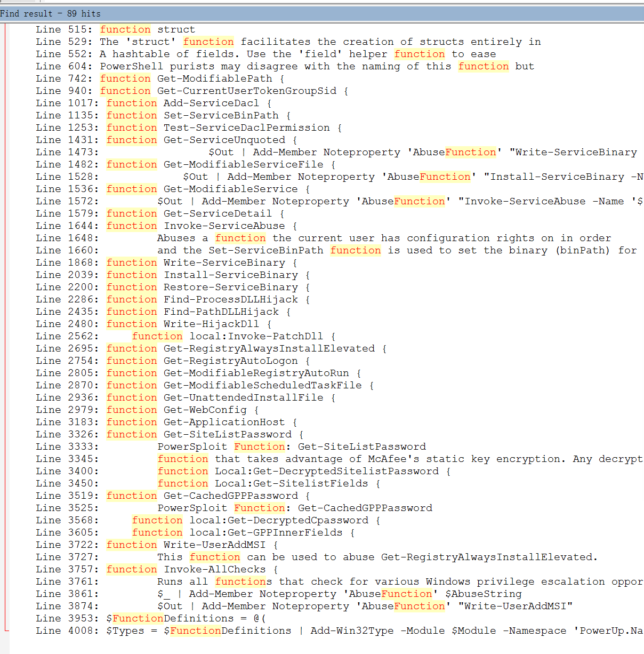Go to Line 2480 Write-HijackDll

tap(154, 324)
